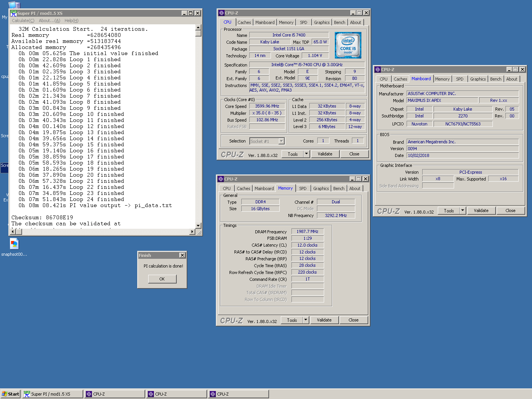
Task: Click the CPU-Z icon in the Memory window's title bar
Action: click(x=220, y=179)
